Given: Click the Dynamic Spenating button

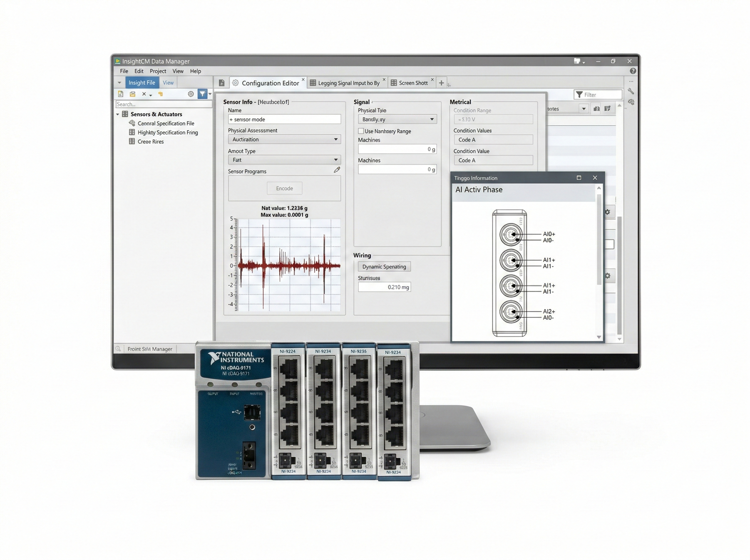Looking at the screenshot, I should pos(384,267).
